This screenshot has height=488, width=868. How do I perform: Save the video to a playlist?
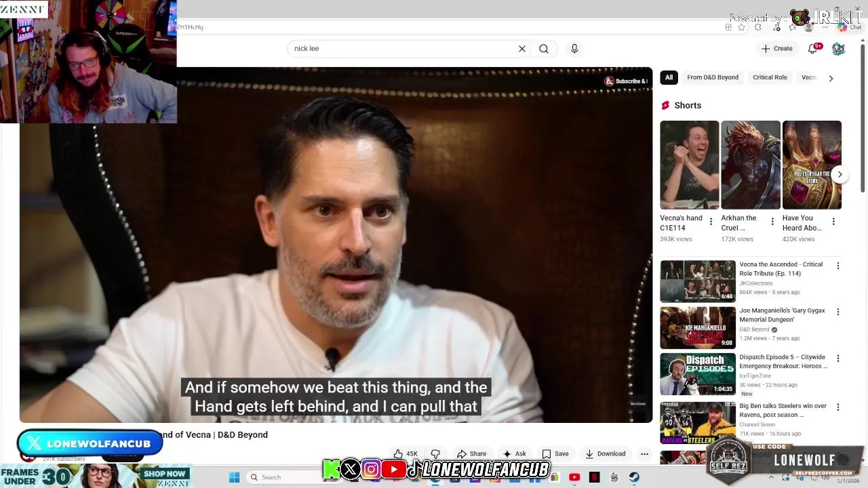(555, 454)
